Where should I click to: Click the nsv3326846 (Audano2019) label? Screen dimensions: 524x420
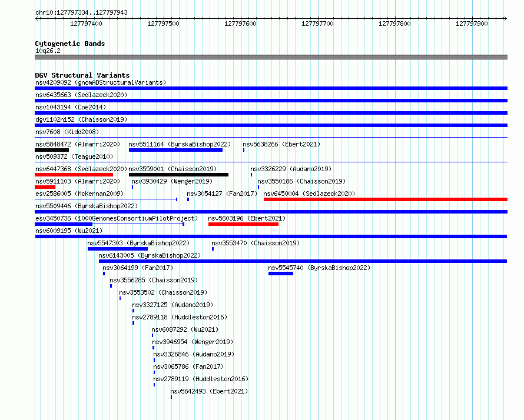tap(194, 354)
